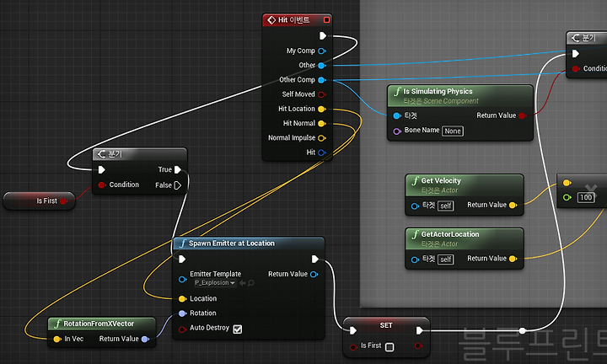Click the 100 value input field
The image size is (607, 364).
click(586, 198)
